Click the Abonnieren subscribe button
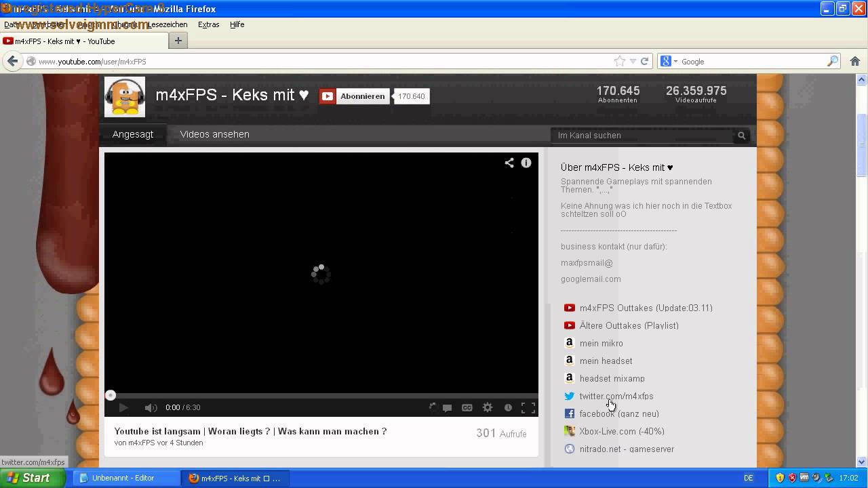The height and width of the screenshot is (488, 868). pos(355,96)
